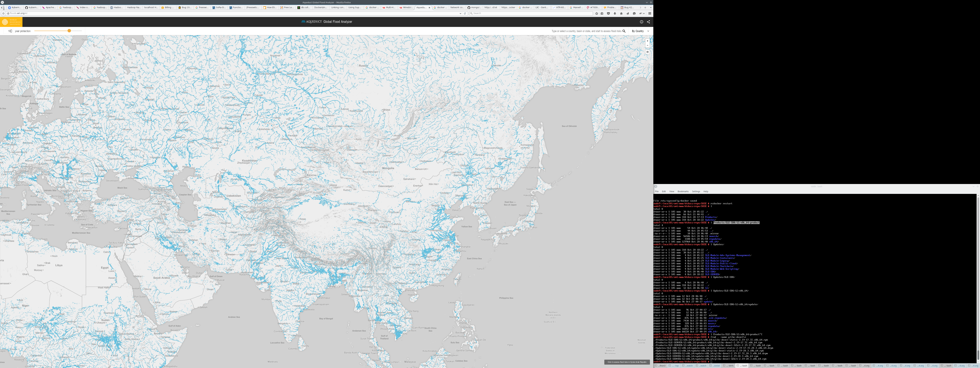Switch to the top terminal tab

click(674, 366)
